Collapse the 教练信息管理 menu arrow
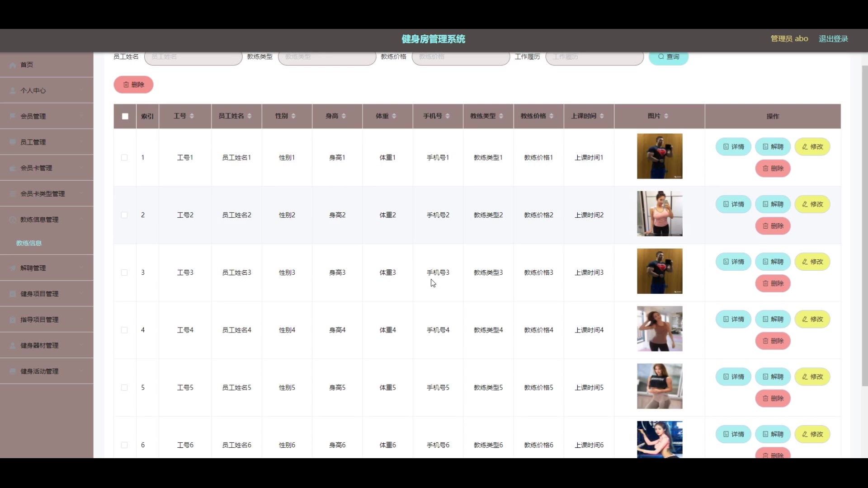This screenshot has width=868, height=488. pos(81,219)
